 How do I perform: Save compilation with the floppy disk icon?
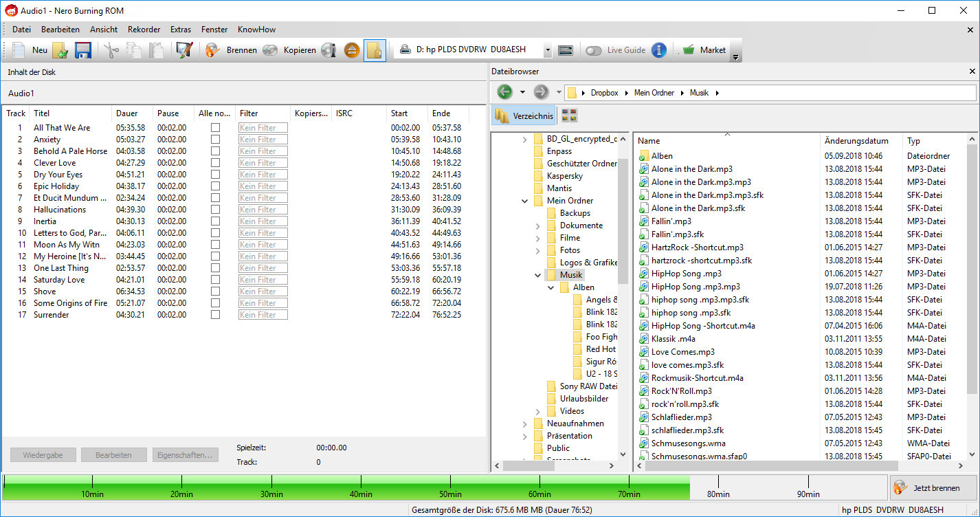[83, 50]
